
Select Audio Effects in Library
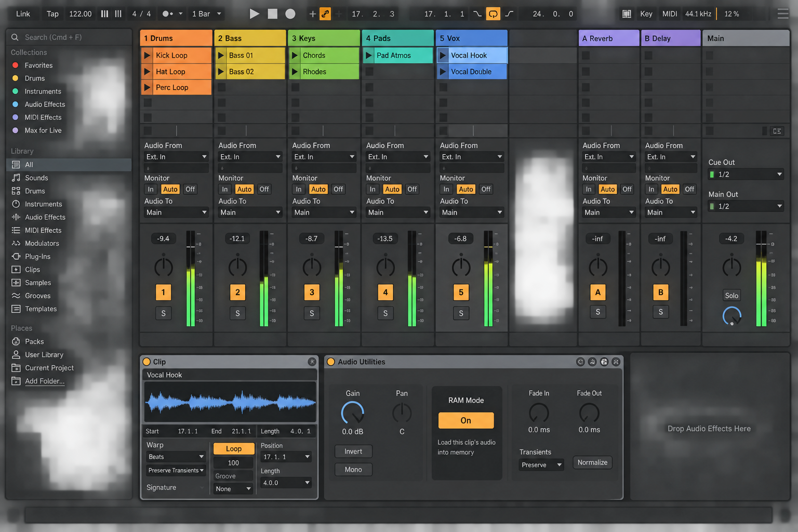tap(45, 217)
